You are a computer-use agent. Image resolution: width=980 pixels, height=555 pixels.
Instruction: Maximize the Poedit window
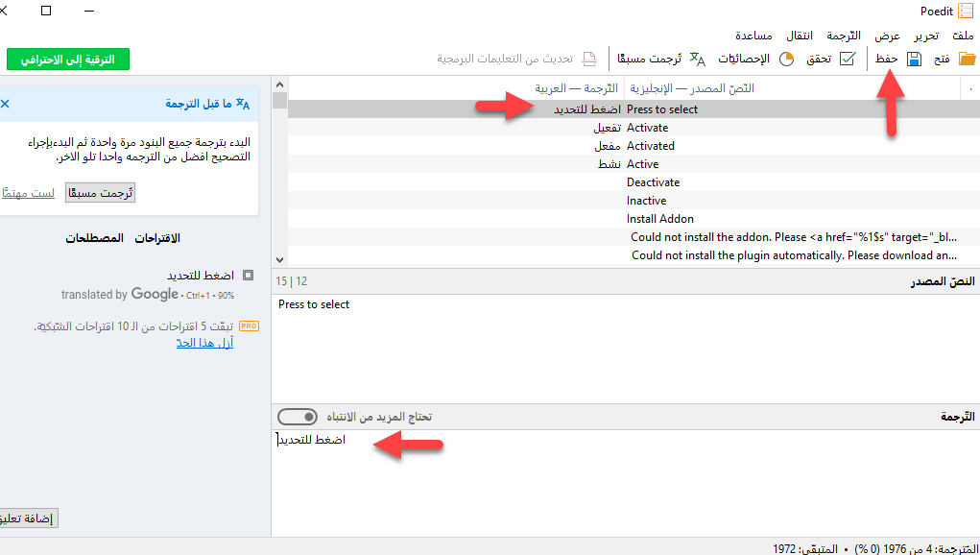tap(46, 11)
